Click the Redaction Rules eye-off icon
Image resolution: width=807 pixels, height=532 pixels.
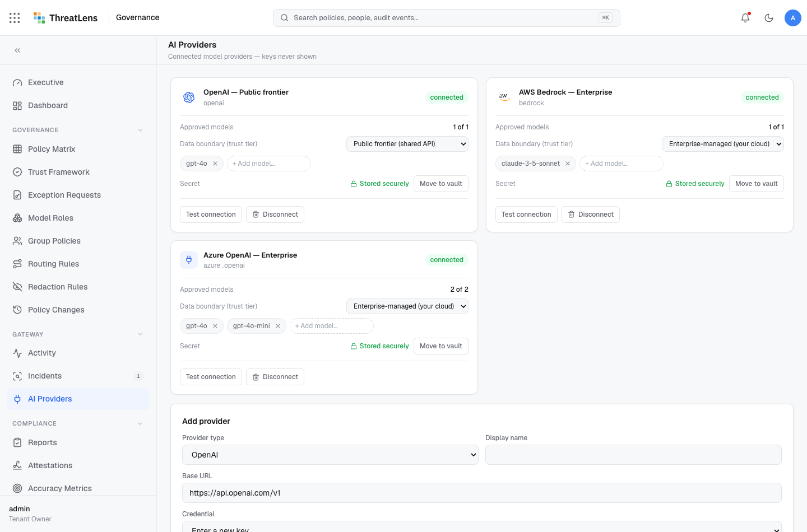coord(17,287)
